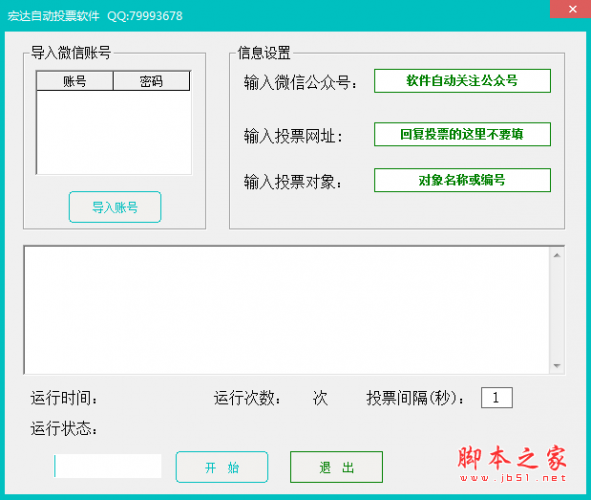
Task: Click the 开始 button
Action: pyautogui.click(x=222, y=467)
